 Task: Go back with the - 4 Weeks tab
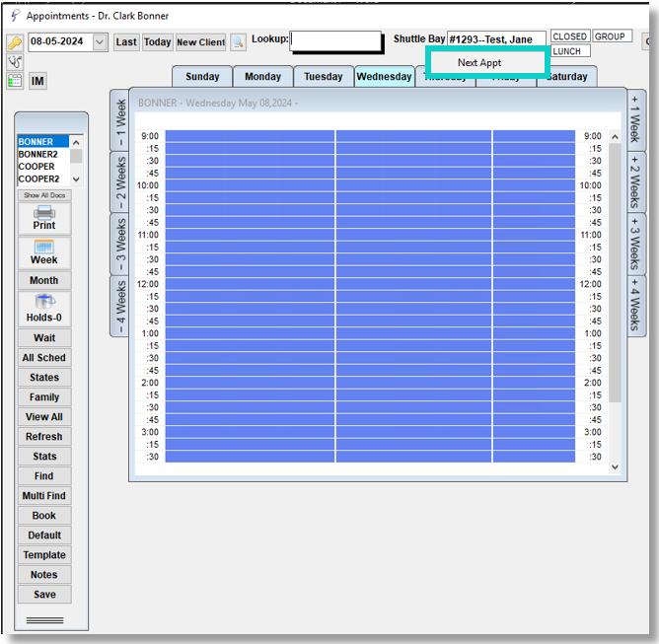click(x=120, y=307)
